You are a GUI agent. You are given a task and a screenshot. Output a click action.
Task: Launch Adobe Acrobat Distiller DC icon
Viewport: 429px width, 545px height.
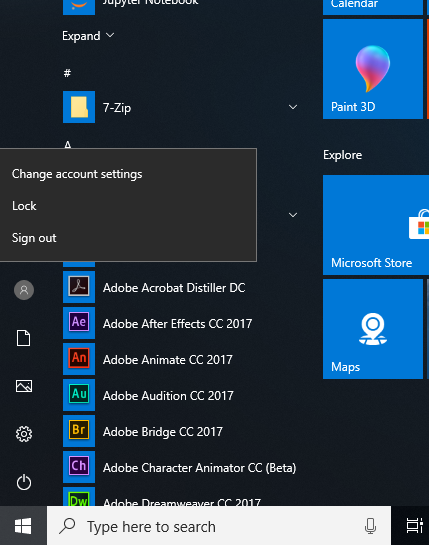(x=79, y=287)
